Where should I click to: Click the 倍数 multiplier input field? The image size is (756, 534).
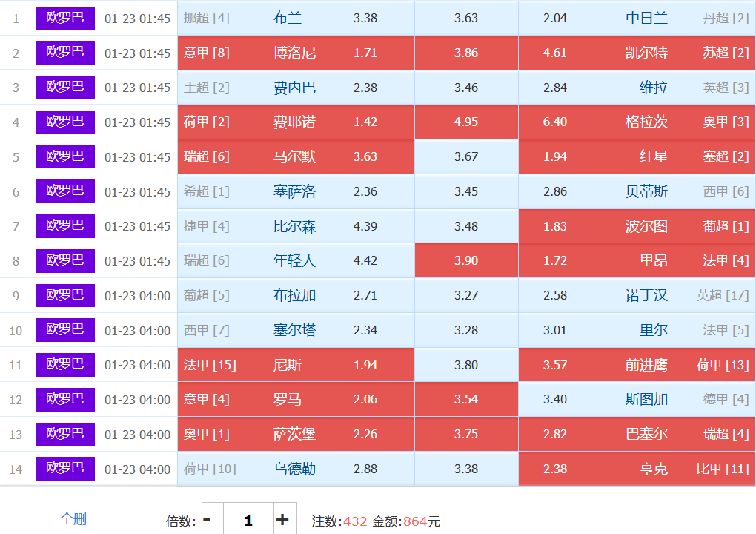coord(248,520)
